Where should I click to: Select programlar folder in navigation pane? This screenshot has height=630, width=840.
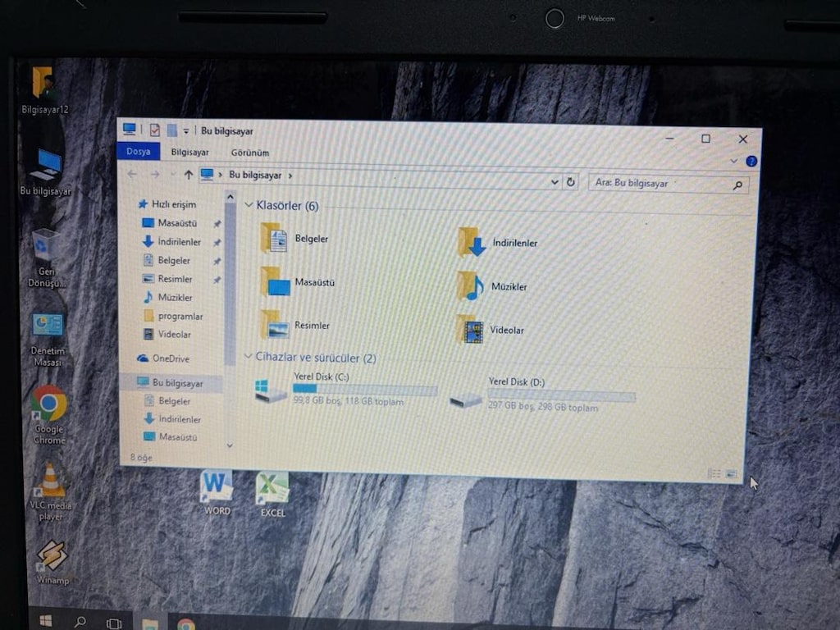coord(175,316)
